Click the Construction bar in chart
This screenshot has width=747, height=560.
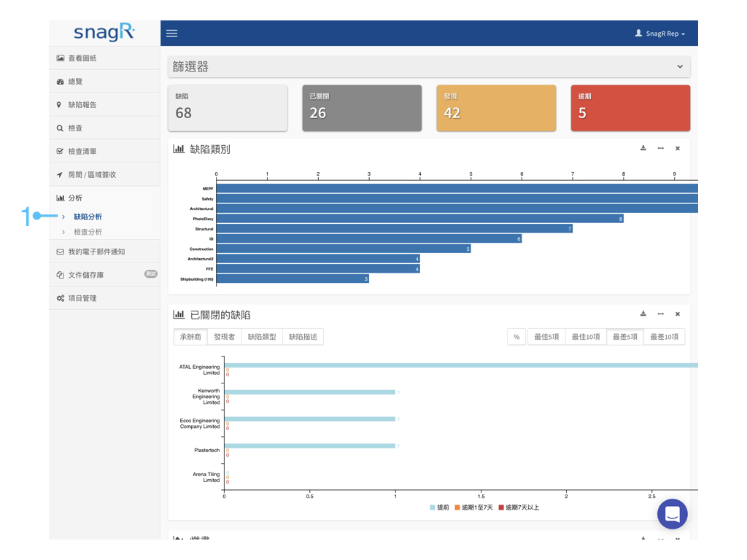coord(344,249)
